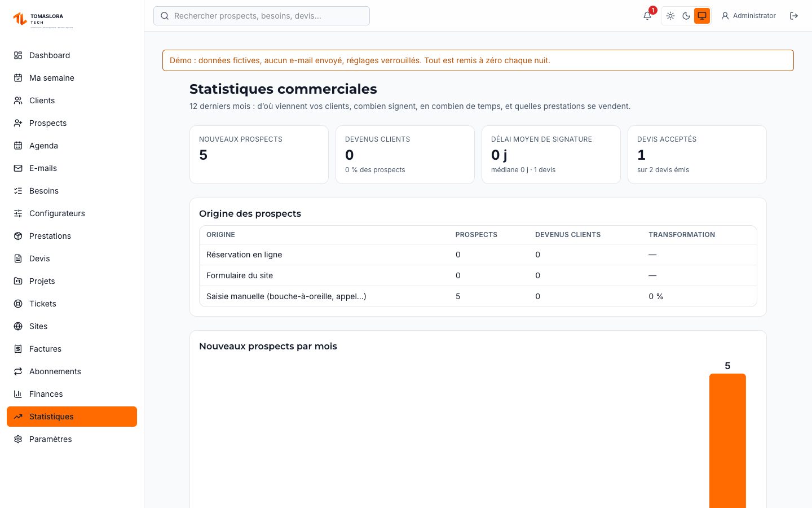The image size is (812, 508).
Task: Select the Statistiques sidebar item
Action: click(72, 417)
